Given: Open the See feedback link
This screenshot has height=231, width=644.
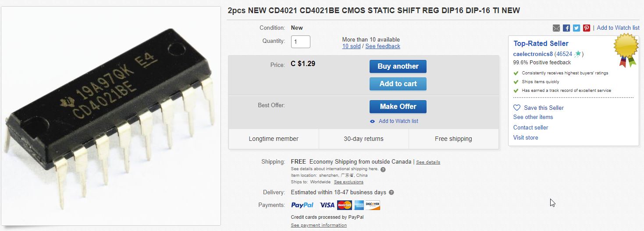Looking at the screenshot, I should tap(383, 46).
